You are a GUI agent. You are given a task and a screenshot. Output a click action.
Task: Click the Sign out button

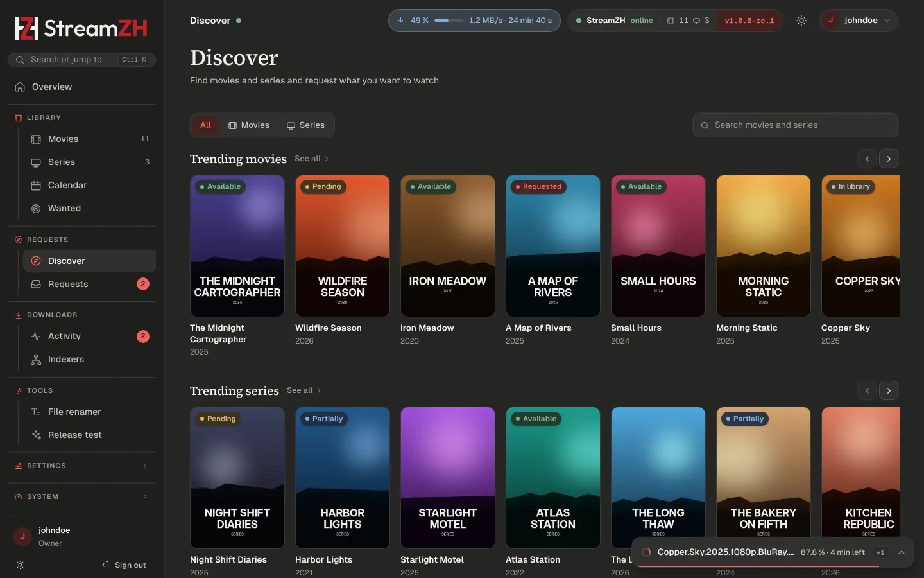click(124, 565)
